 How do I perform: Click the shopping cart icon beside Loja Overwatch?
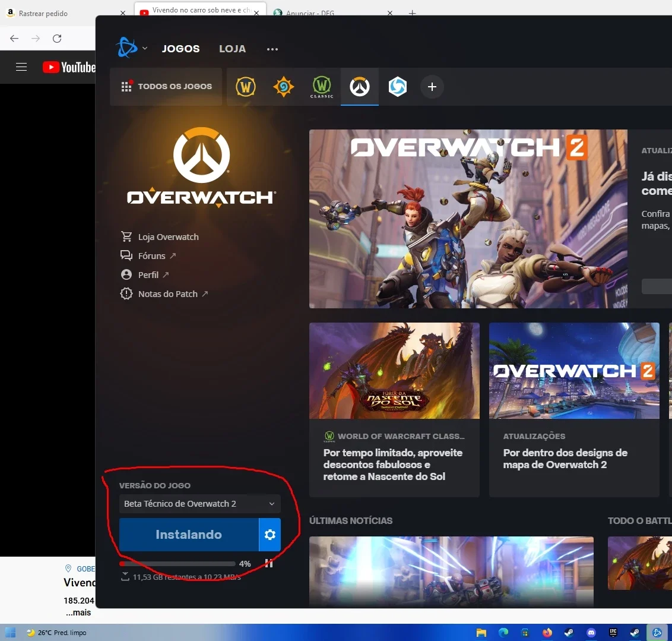(126, 236)
